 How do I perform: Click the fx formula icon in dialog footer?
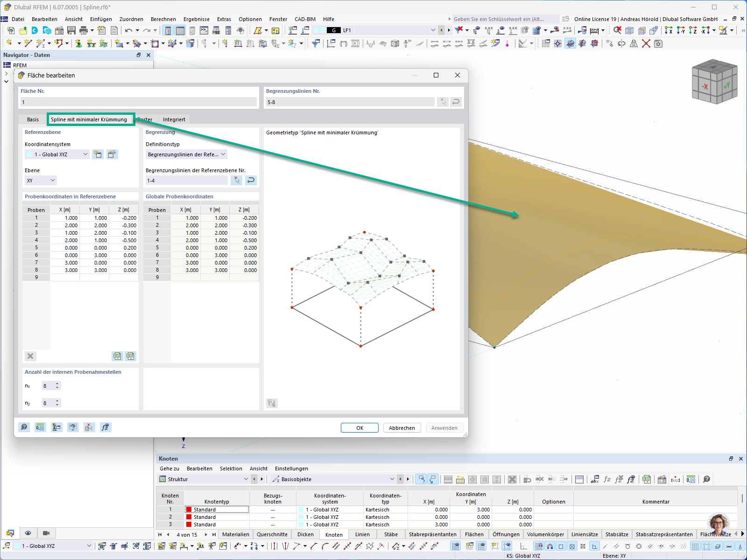point(106,427)
